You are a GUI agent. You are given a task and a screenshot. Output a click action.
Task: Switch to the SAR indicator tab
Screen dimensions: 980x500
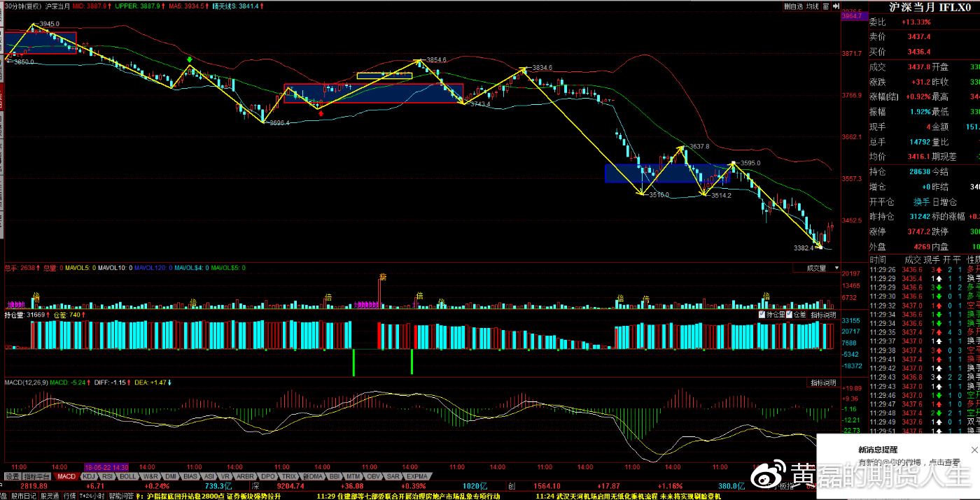point(394,476)
